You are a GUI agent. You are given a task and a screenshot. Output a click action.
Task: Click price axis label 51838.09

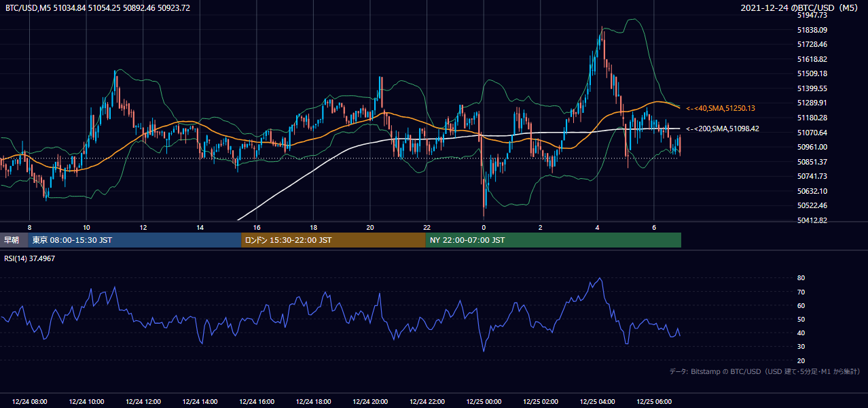812,30
